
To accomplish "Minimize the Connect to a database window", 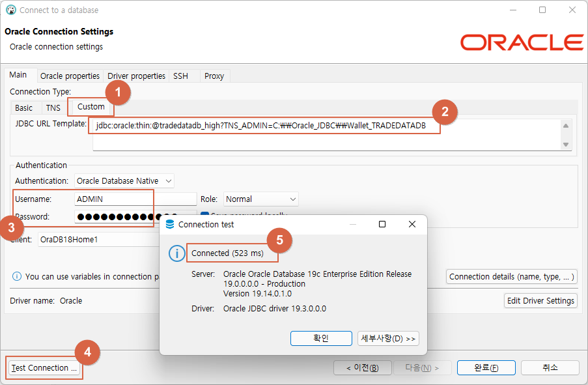I will pyautogui.click(x=513, y=10).
